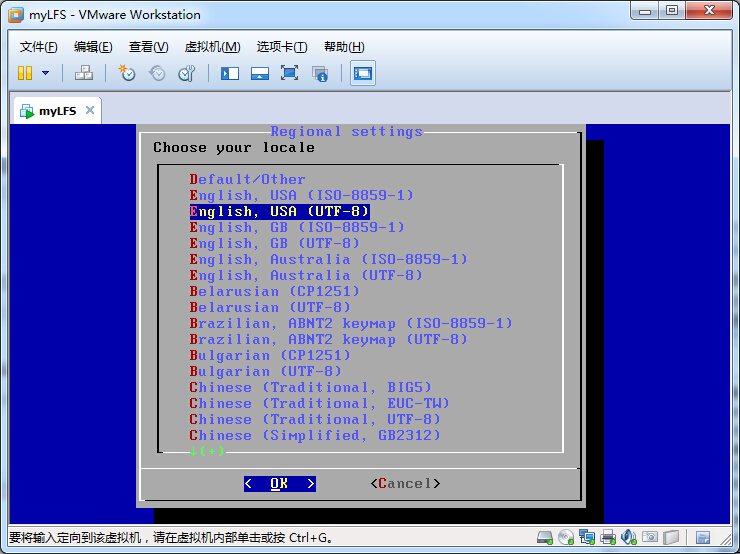The image size is (740, 554).
Task: Select English, GB (UTF-8)
Action: (275, 243)
